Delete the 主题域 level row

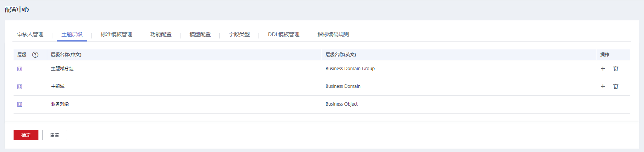(x=615, y=86)
